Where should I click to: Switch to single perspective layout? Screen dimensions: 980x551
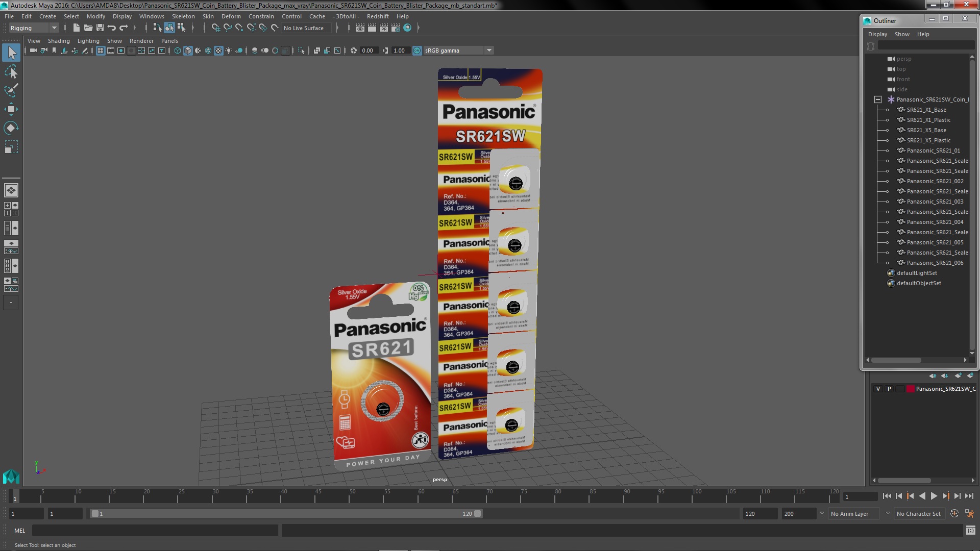11,190
